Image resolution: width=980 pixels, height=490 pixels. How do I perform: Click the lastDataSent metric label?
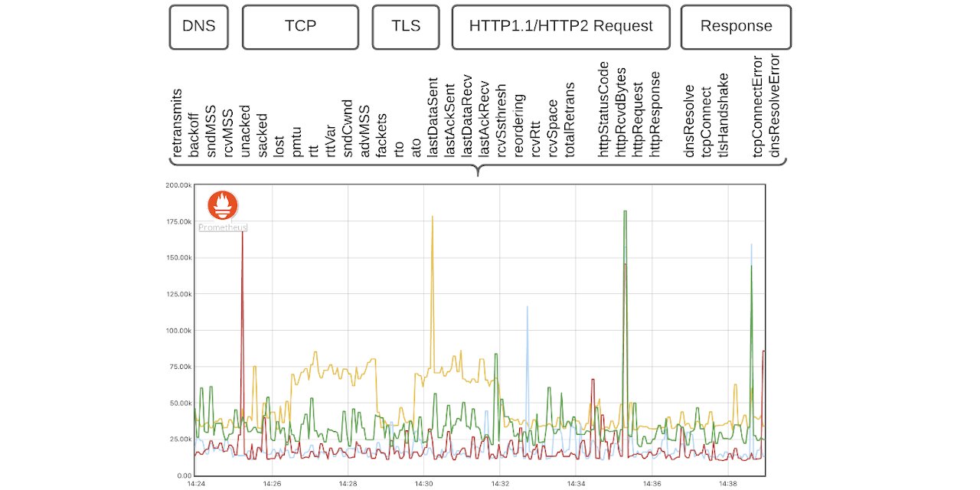(433, 118)
